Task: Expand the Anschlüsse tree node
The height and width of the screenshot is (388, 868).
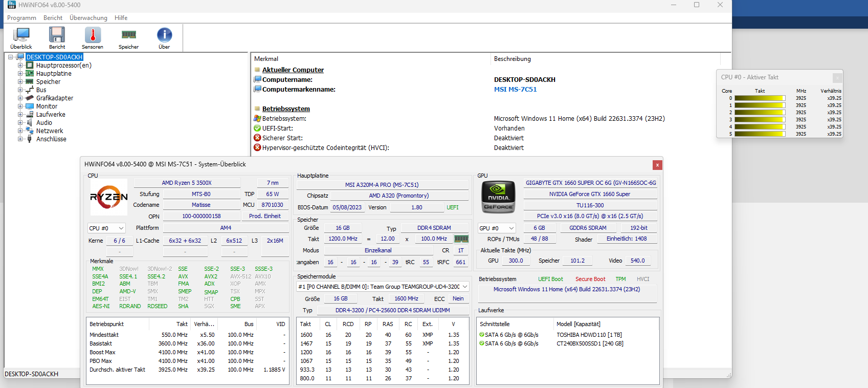Action: coord(20,139)
